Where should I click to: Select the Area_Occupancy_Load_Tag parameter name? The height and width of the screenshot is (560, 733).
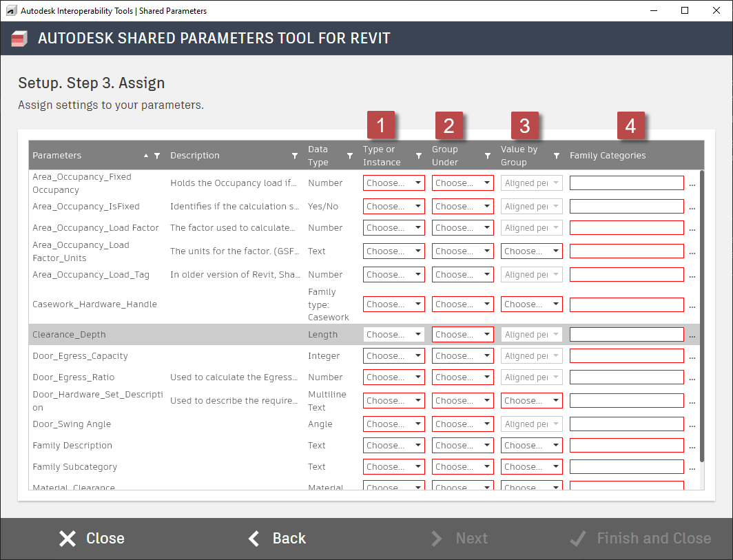(x=91, y=274)
